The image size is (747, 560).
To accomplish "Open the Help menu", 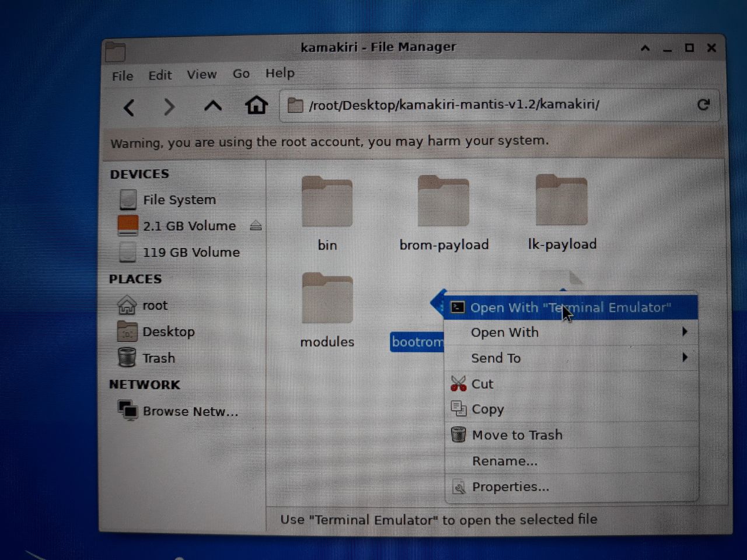I will [280, 73].
